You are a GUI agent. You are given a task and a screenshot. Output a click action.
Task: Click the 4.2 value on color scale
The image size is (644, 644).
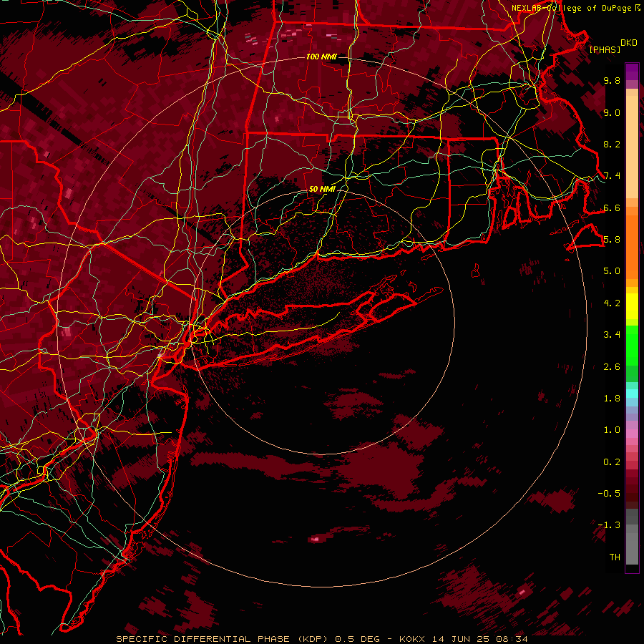click(612, 303)
